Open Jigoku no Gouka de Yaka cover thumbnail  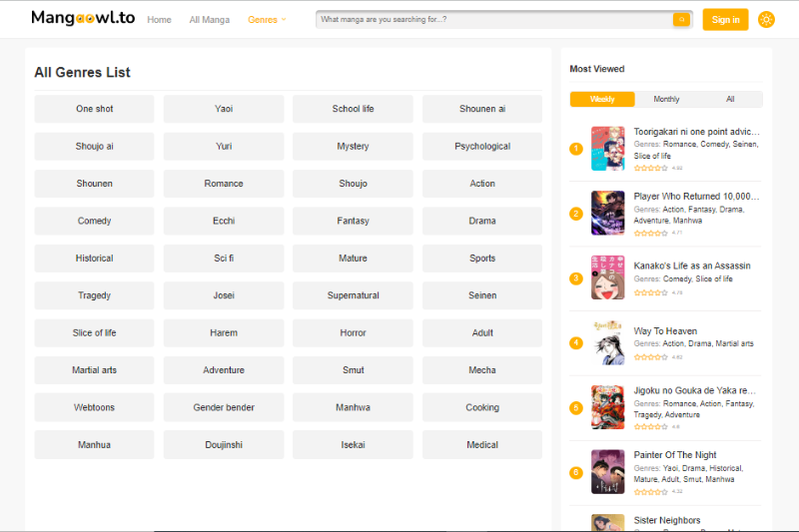(x=607, y=407)
